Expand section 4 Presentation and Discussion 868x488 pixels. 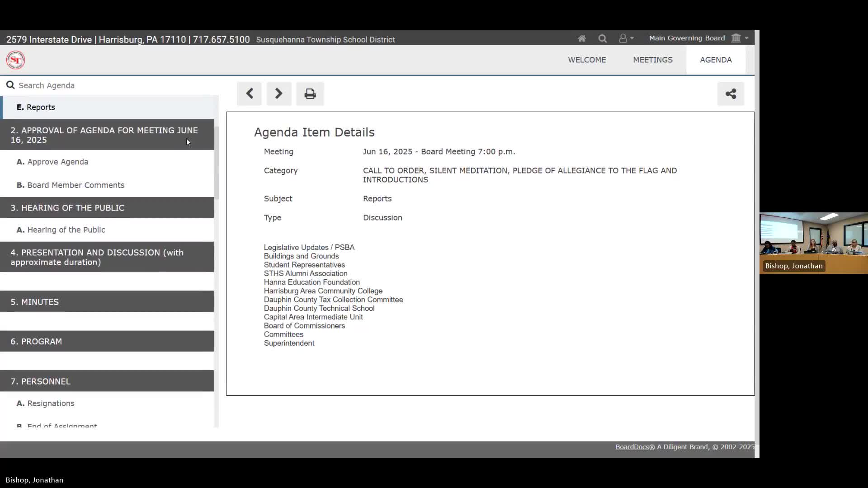coord(107,257)
